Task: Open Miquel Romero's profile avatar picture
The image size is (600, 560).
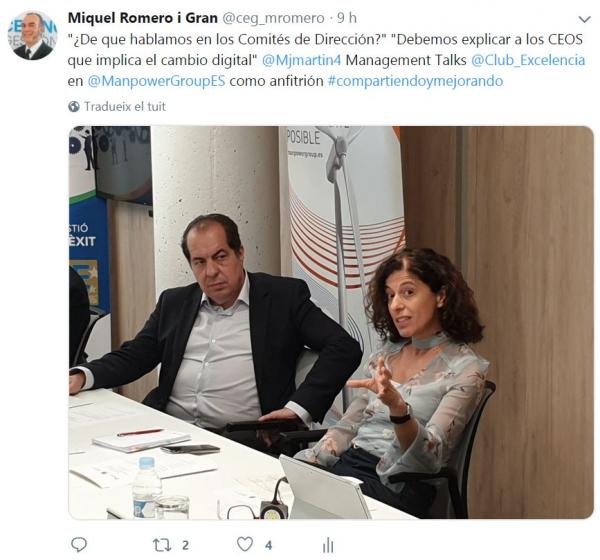Action: pyautogui.click(x=32, y=35)
